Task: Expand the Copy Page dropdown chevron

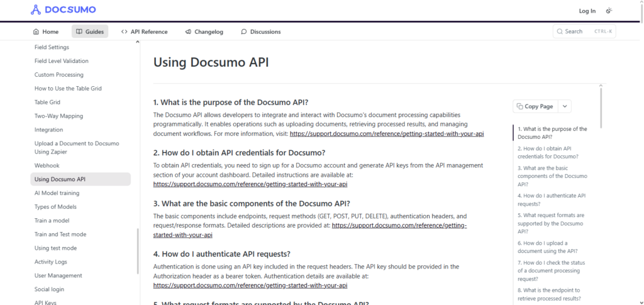Action: (565, 106)
